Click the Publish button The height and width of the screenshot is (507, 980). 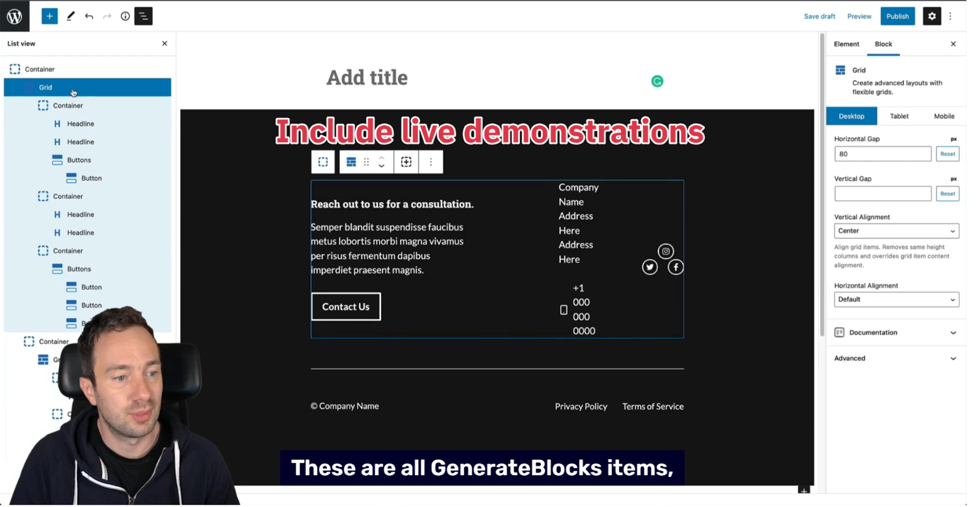(897, 17)
